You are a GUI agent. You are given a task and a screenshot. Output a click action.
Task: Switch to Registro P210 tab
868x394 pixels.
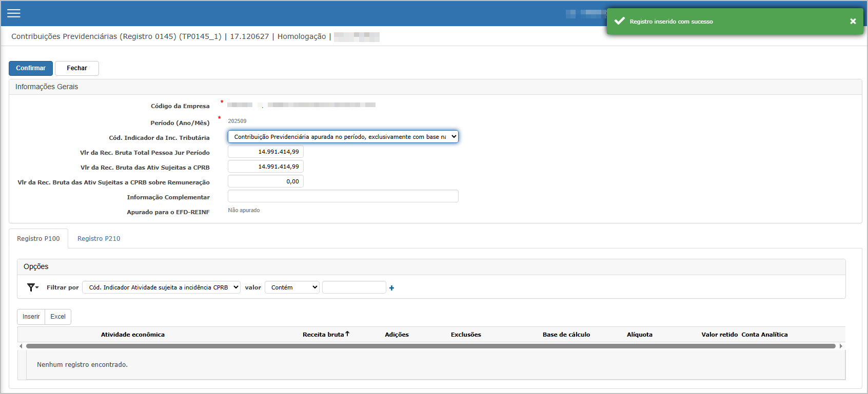point(98,239)
